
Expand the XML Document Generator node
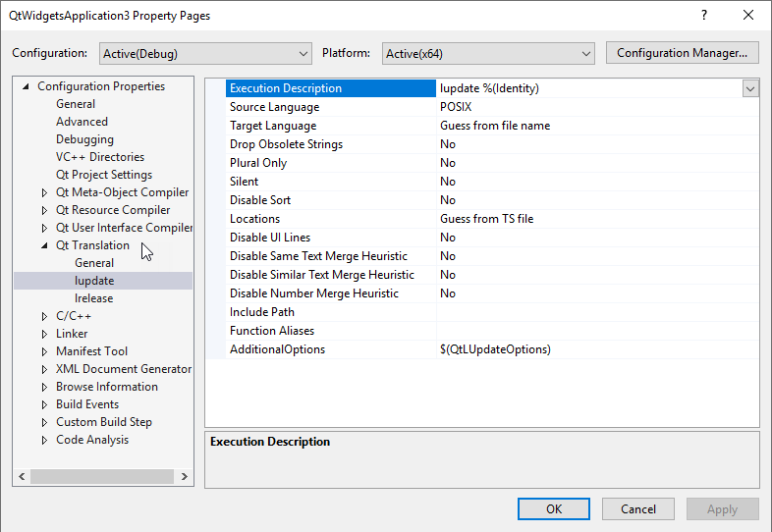tap(44, 370)
